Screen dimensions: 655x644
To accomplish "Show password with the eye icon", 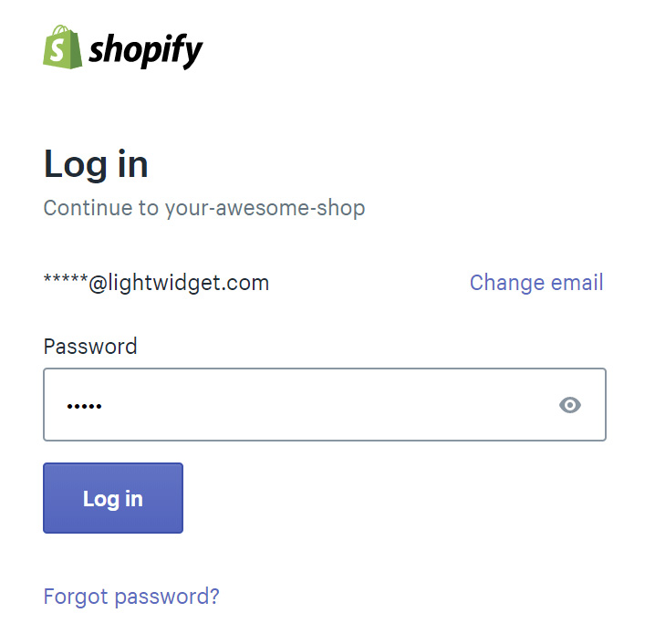I will (x=570, y=405).
